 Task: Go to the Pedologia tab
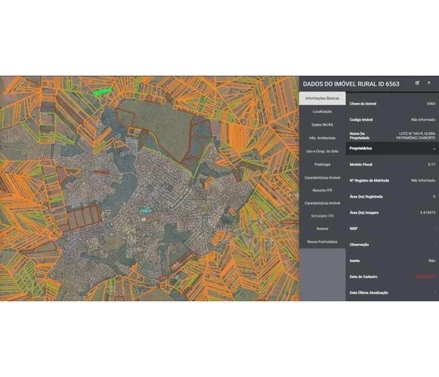point(322,164)
